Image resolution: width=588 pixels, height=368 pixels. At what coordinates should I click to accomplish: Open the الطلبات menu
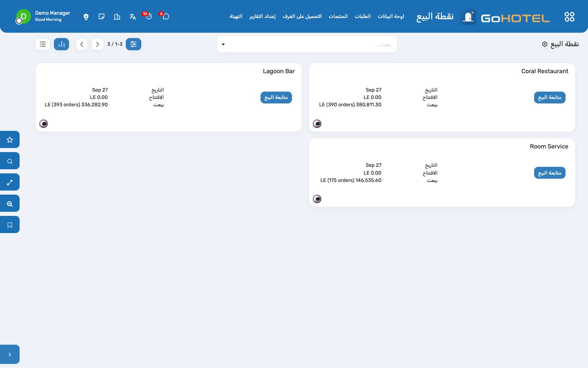click(x=363, y=16)
